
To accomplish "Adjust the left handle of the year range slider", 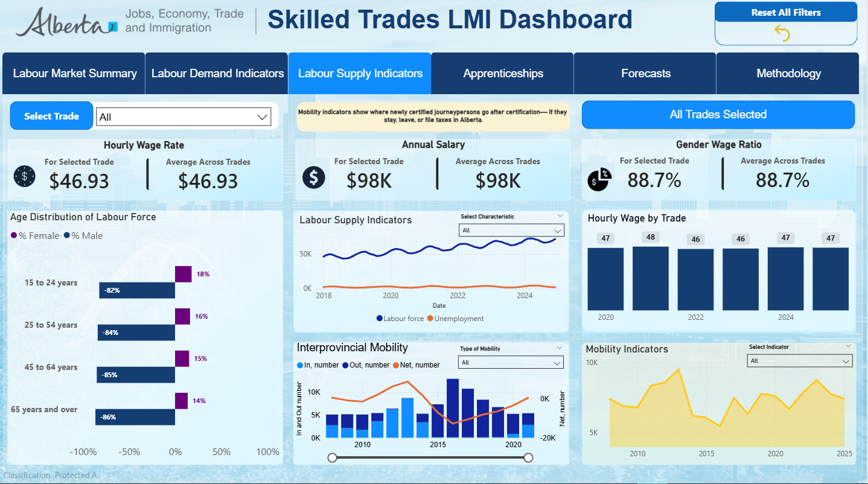I will [x=332, y=458].
